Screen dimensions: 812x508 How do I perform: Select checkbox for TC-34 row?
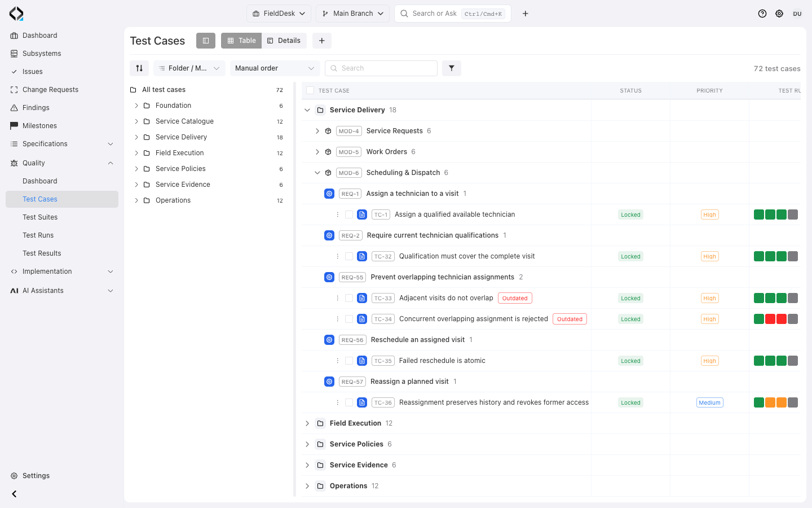click(x=349, y=319)
